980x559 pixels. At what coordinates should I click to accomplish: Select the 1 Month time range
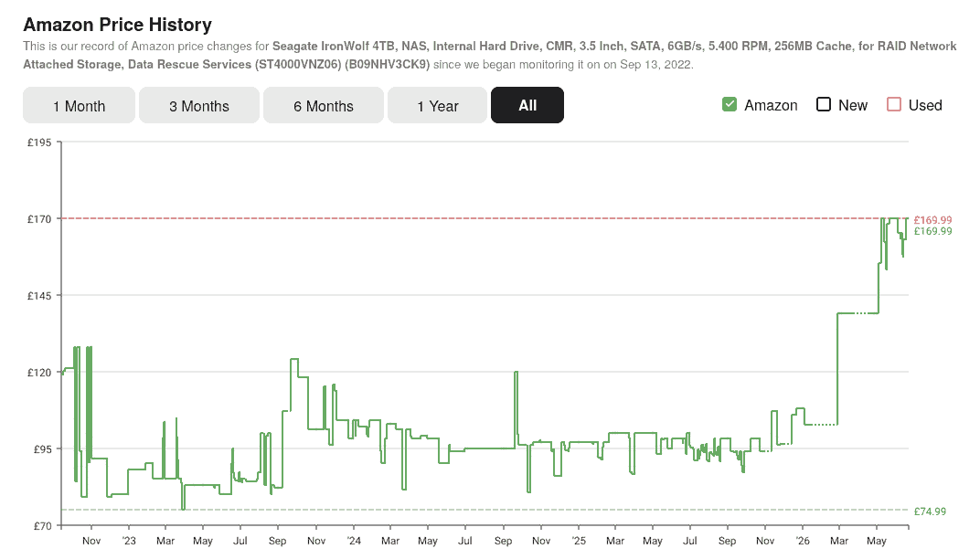[x=79, y=106]
